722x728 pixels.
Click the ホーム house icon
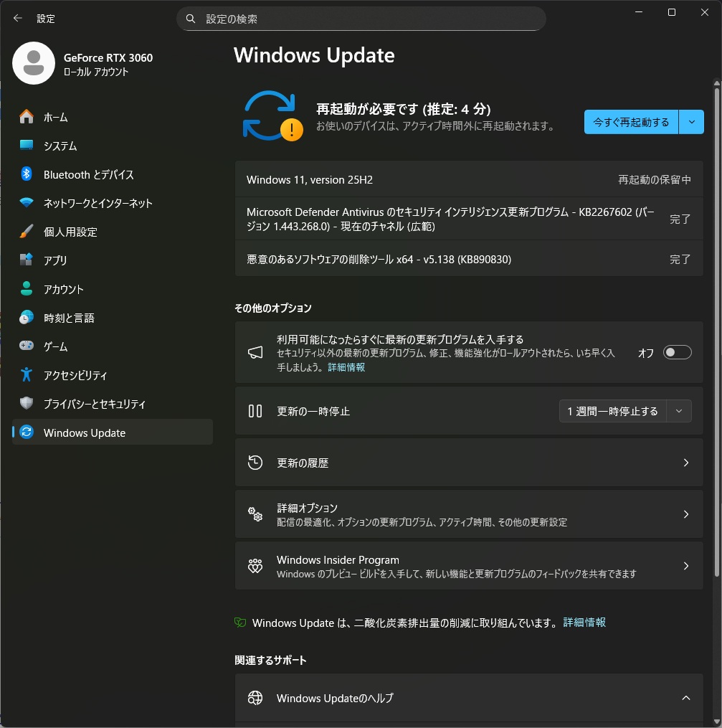pos(27,116)
